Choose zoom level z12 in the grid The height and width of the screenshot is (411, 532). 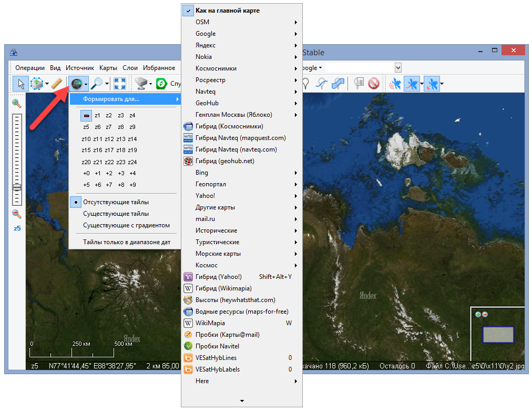pos(109,139)
